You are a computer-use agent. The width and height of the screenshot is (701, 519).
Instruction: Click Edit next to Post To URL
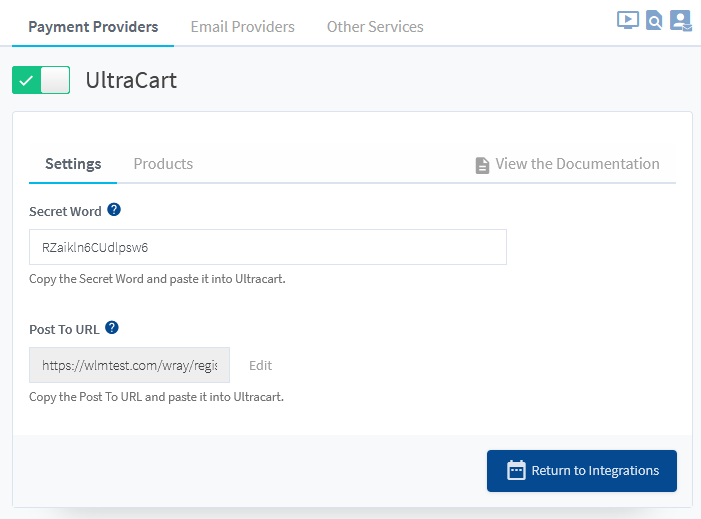(260, 366)
